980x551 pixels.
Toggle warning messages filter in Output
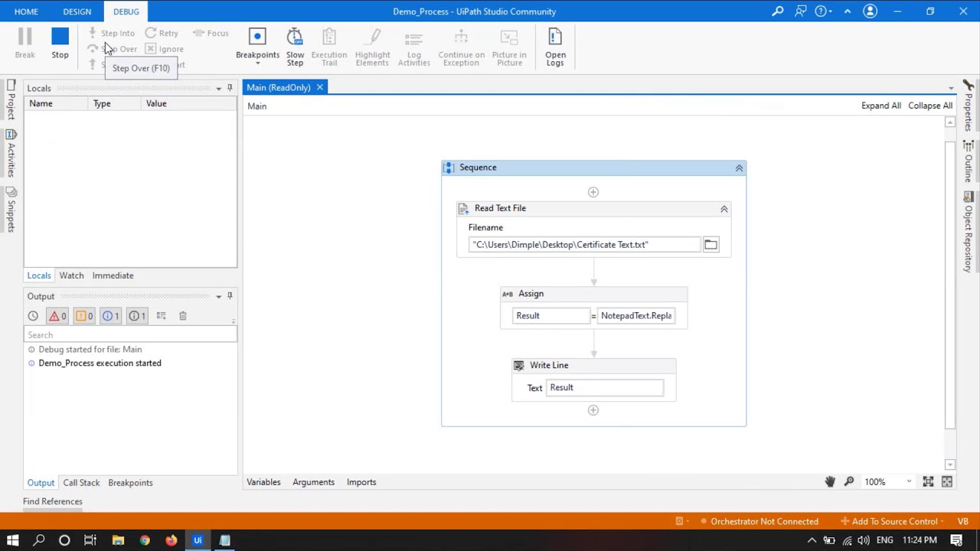(x=84, y=315)
